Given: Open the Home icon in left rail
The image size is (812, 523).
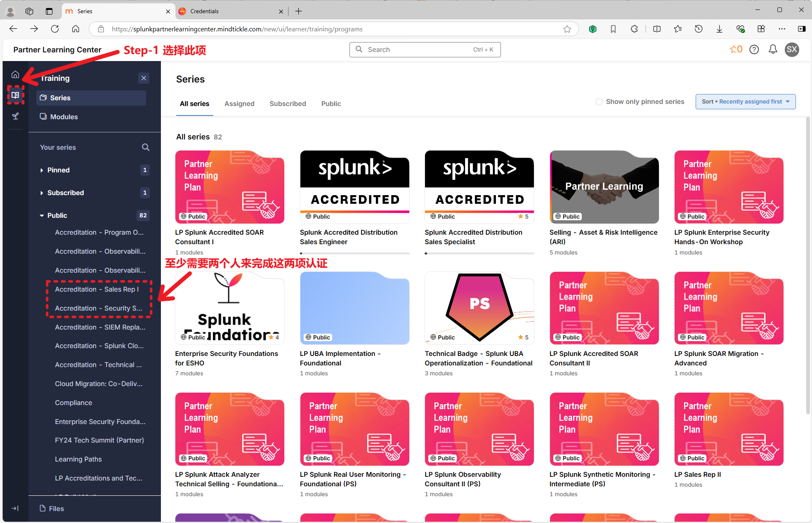Looking at the screenshot, I should pos(15,75).
